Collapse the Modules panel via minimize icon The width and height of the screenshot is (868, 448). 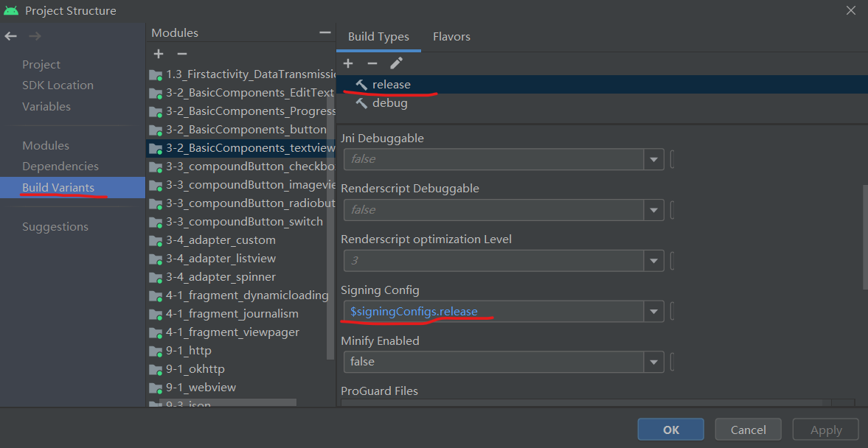point(324,32)
